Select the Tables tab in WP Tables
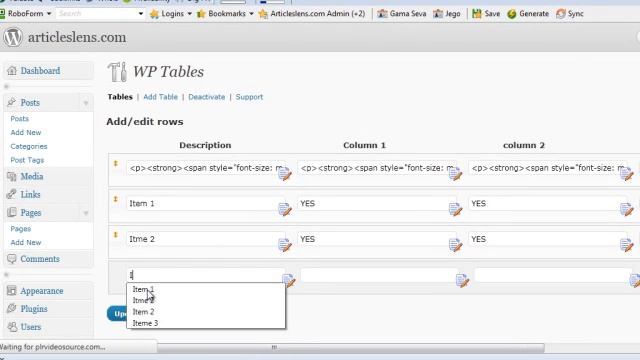640x360 pixels. pyautogui.click(x=120, y=97)
